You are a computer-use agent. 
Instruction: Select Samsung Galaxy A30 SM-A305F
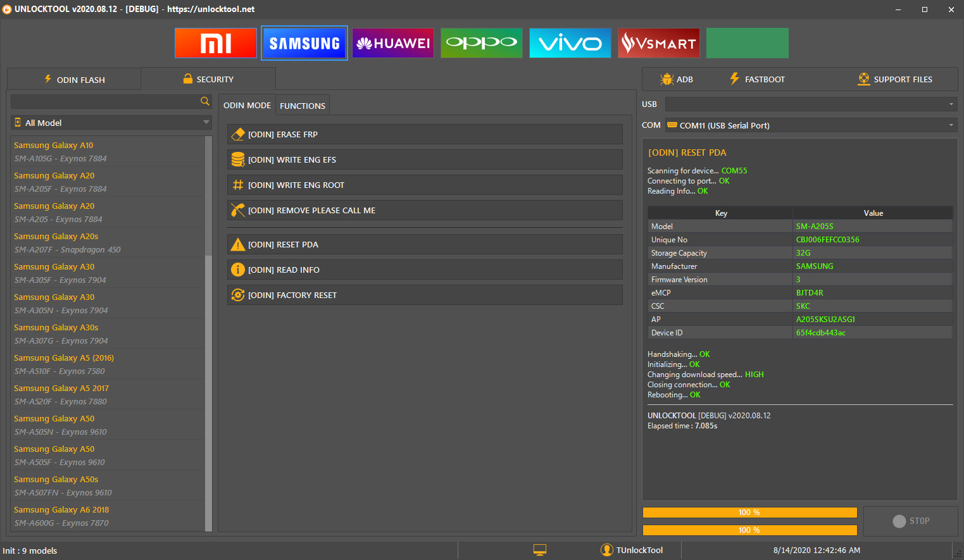[108, 273]
